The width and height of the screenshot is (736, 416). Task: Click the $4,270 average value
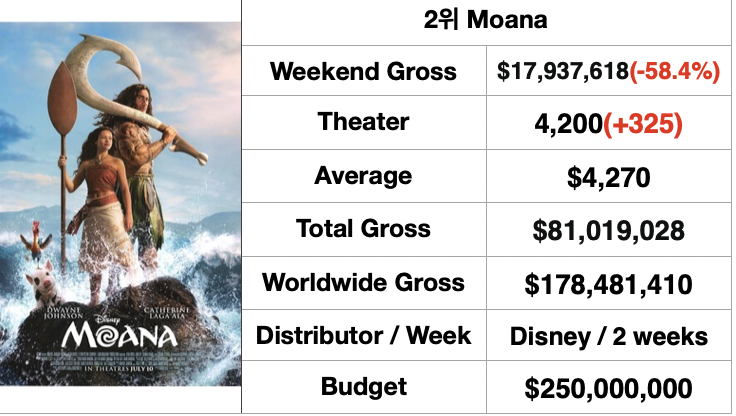tap(609, 177)
